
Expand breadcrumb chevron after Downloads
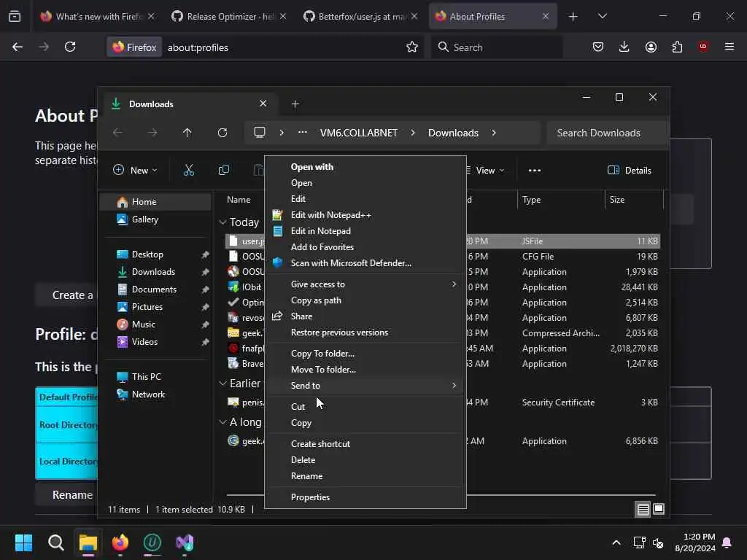point(494,133)
